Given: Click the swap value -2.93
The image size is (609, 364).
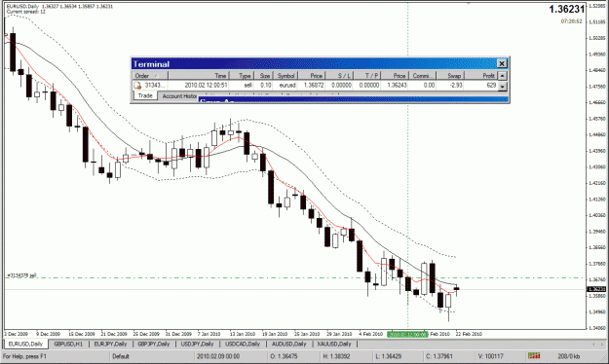Looking at the screenshot, I should (456, 86).
